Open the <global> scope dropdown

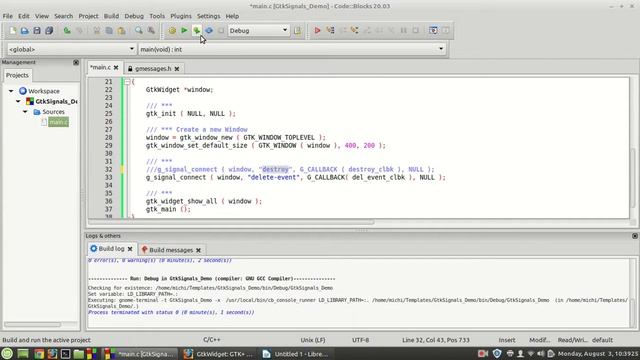[71, 49]
